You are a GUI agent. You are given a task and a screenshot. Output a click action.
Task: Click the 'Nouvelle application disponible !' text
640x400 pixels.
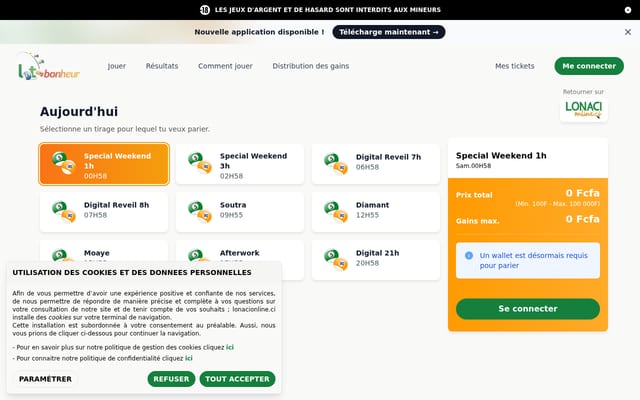click(x=259, y=32)
